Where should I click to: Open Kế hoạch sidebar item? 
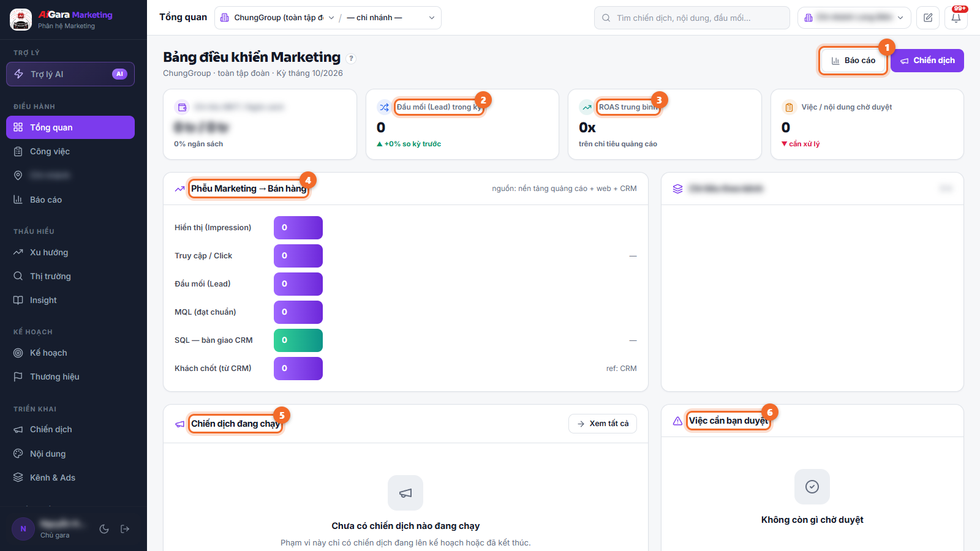70,353
